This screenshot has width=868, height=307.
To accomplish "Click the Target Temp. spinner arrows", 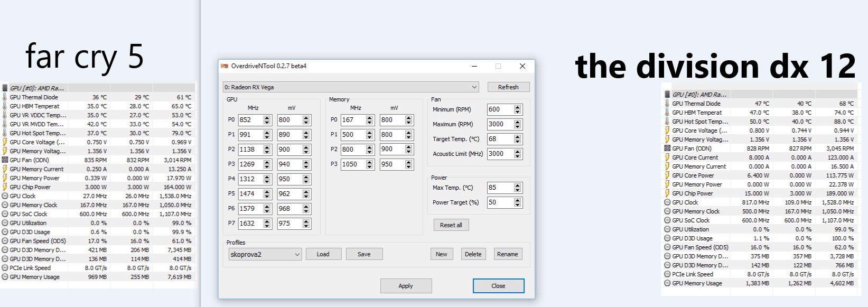I will click(x=517, y=139).
